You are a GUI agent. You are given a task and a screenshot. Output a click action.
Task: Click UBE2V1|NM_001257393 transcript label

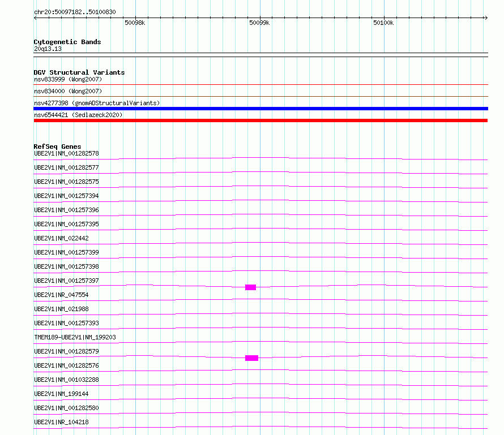coord(66,323)
